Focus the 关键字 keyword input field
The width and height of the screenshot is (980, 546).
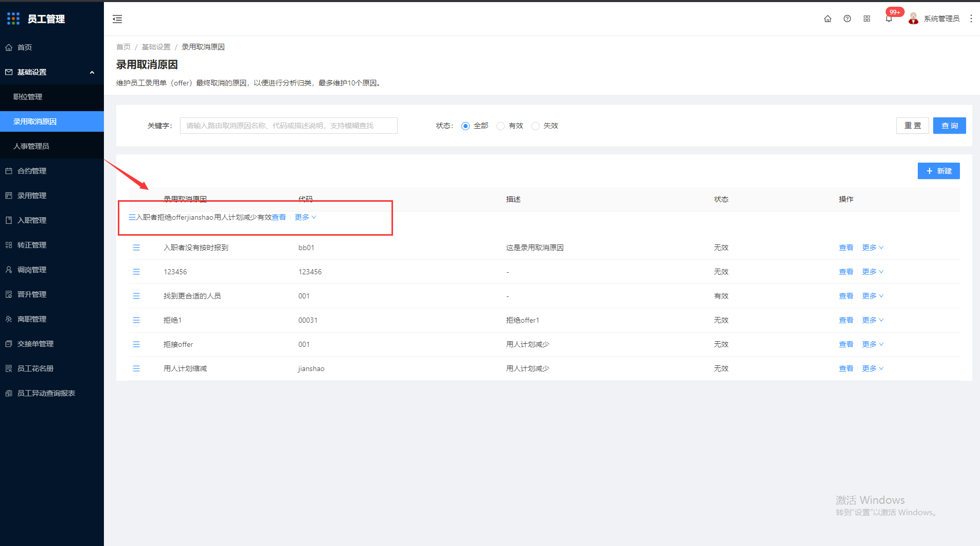289,126
